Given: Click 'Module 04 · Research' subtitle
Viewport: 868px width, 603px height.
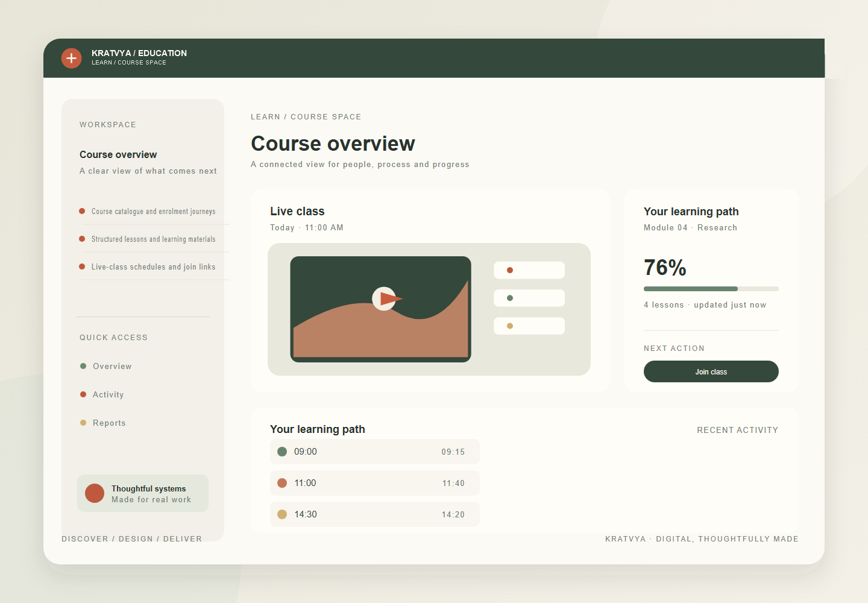Looking at the screenshot, I should tap(690, 227).
